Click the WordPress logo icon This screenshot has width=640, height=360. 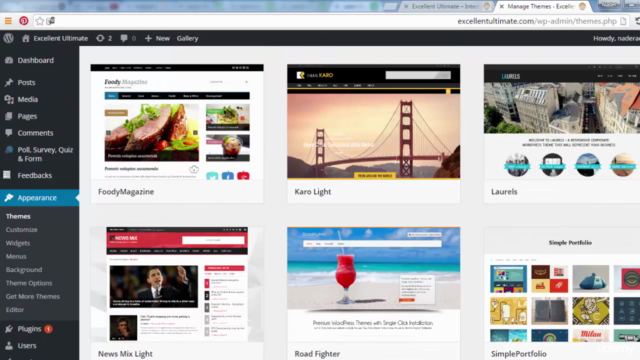(9, 38)
